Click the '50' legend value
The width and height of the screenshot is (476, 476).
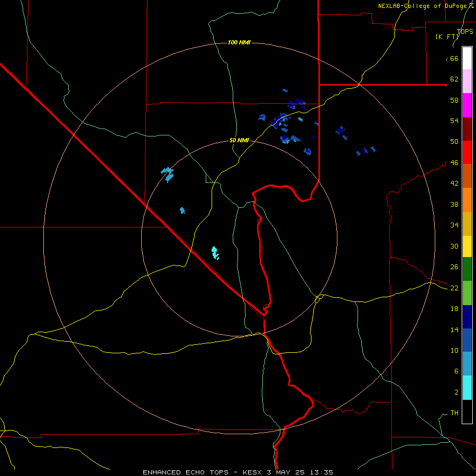(x=454, y=141)
